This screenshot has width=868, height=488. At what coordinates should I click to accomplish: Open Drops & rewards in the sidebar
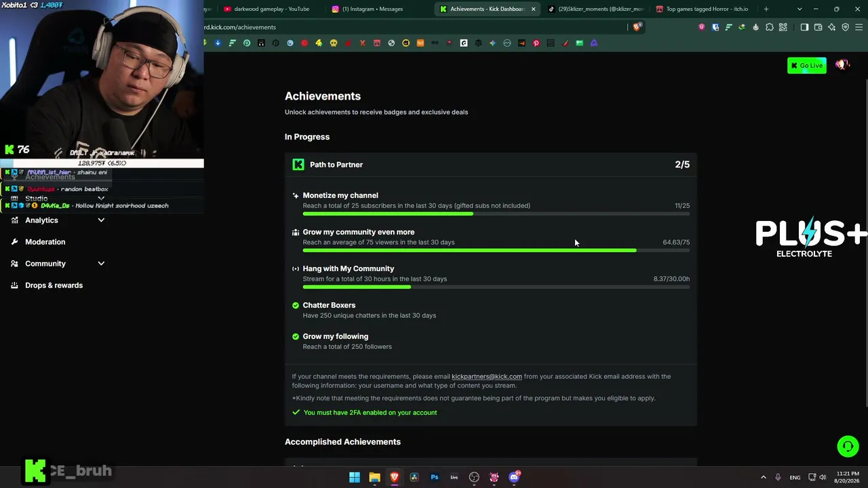coord(54,285)
